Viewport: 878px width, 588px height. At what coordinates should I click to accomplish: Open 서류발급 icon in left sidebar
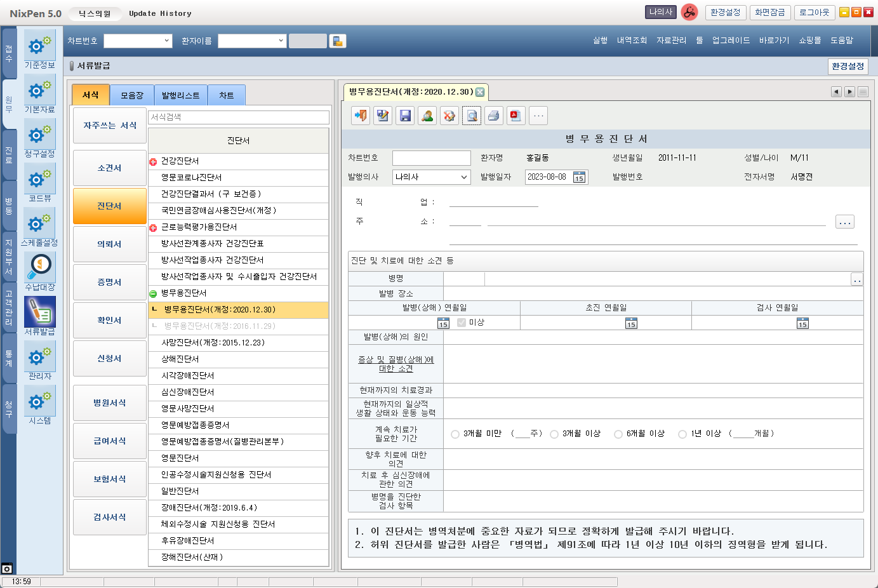click(x=40, y=312)
